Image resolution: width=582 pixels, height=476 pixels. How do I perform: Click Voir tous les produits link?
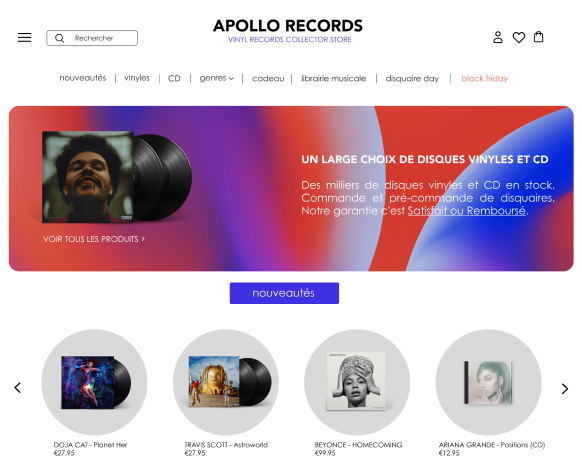[94, 239]
